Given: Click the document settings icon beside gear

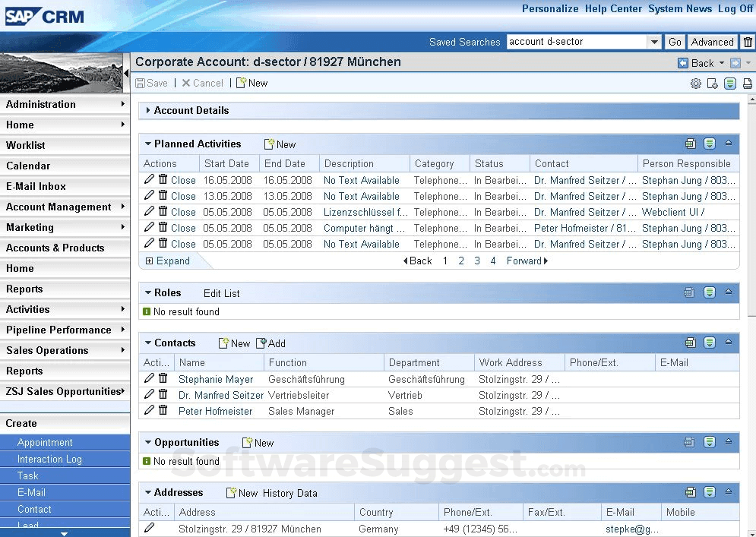Looking at the screenshot, I should [712, 84].
